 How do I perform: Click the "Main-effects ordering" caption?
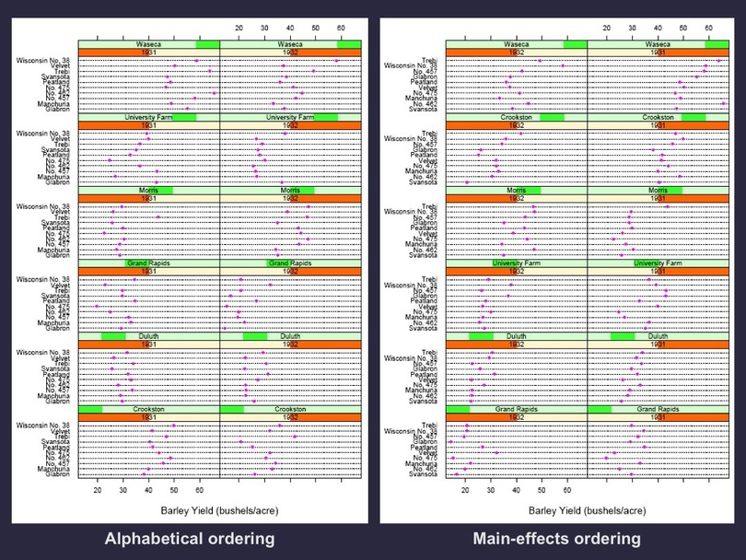pyautogui.click(x=556, y=539)
